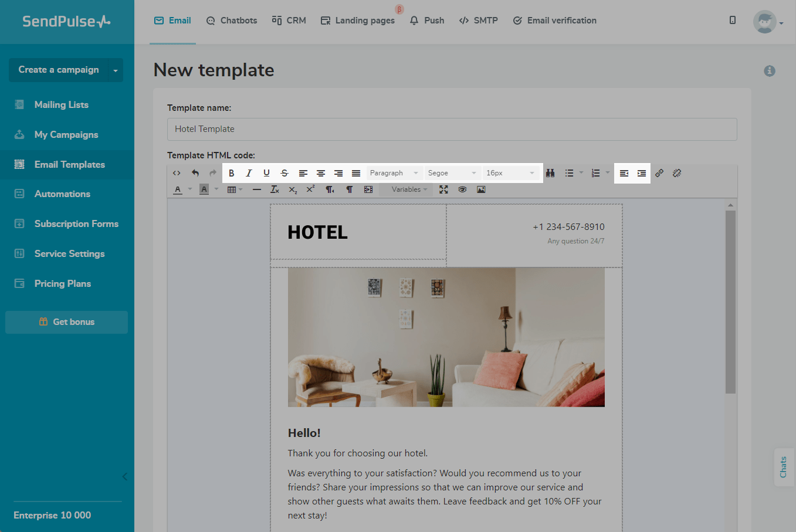Open the Paragraph format dropdown
796x532 pixels.
coord(394,173)
